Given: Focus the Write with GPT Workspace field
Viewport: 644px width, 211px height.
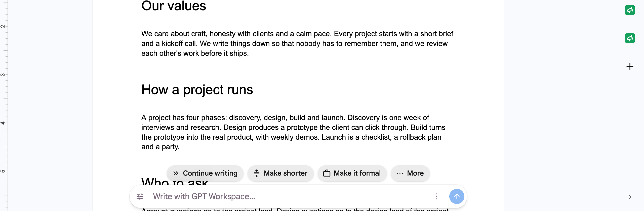Looking at the screenshot, I should [289, 196].
